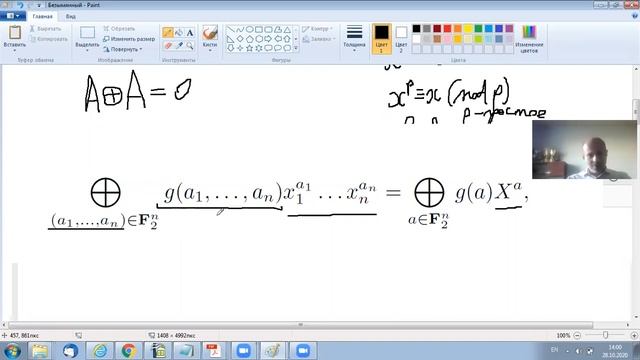Open the Повернуть rotate dropdown
The image size is (640, 360).
point(122,49)
